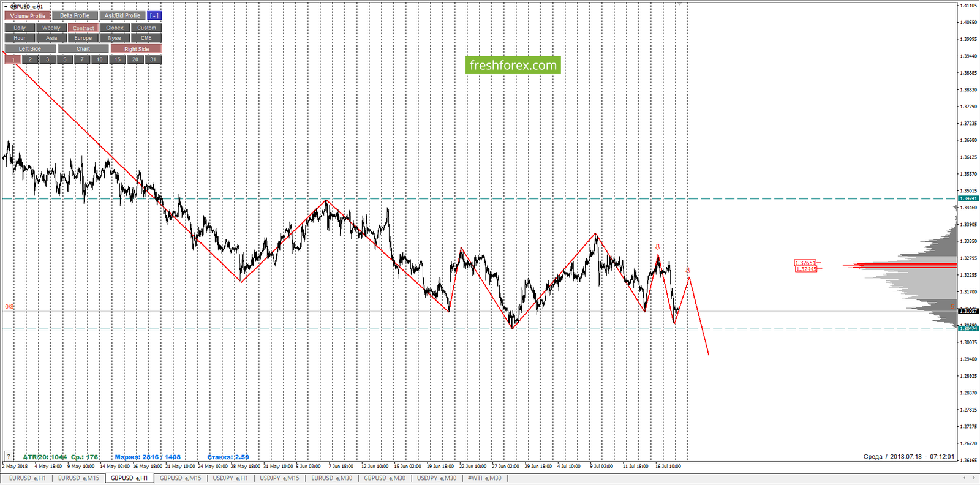Click the red volume profile POC bars
This screenshot has width=980, height=485.
point(900,265)
